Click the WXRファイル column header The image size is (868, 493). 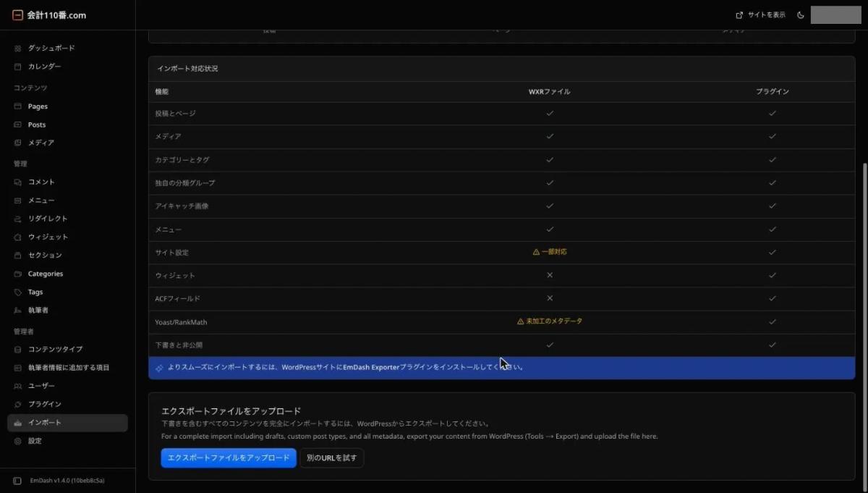coord(549,92)
